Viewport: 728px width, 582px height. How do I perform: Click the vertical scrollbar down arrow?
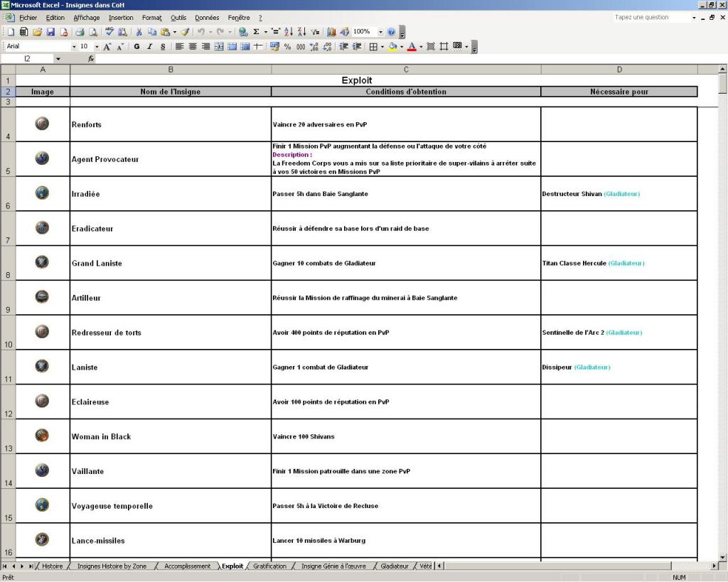[x=722, y=557]
